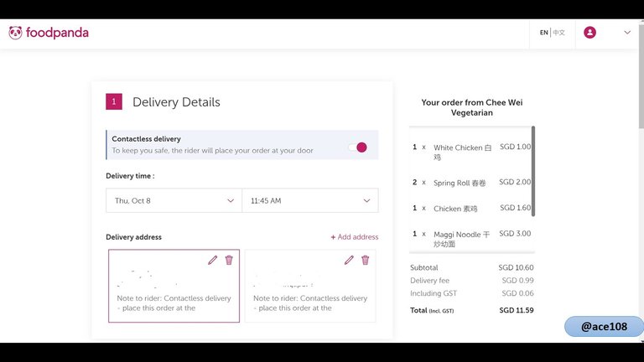The height and width of the screenshot is (362, 644).
Task: Switch language to EN
Action: click(x=543, y=33)
